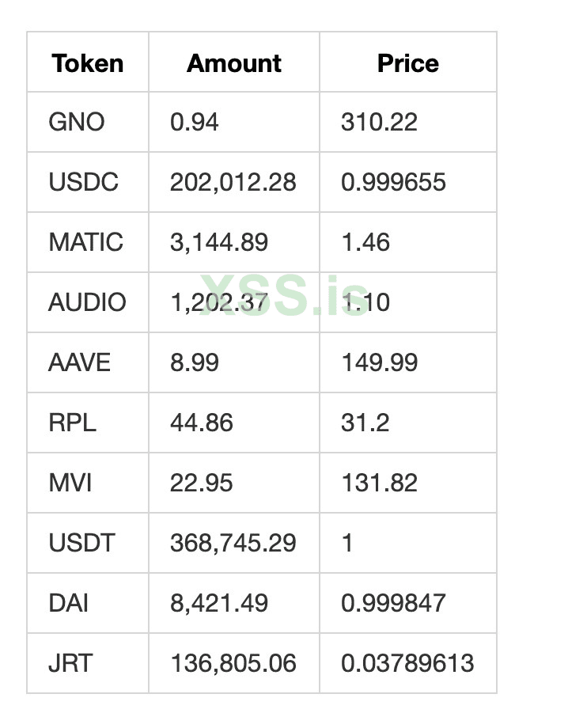This screenshot has height=728, width=568.
Task: Select the GNO token cell
Action: 77,122
